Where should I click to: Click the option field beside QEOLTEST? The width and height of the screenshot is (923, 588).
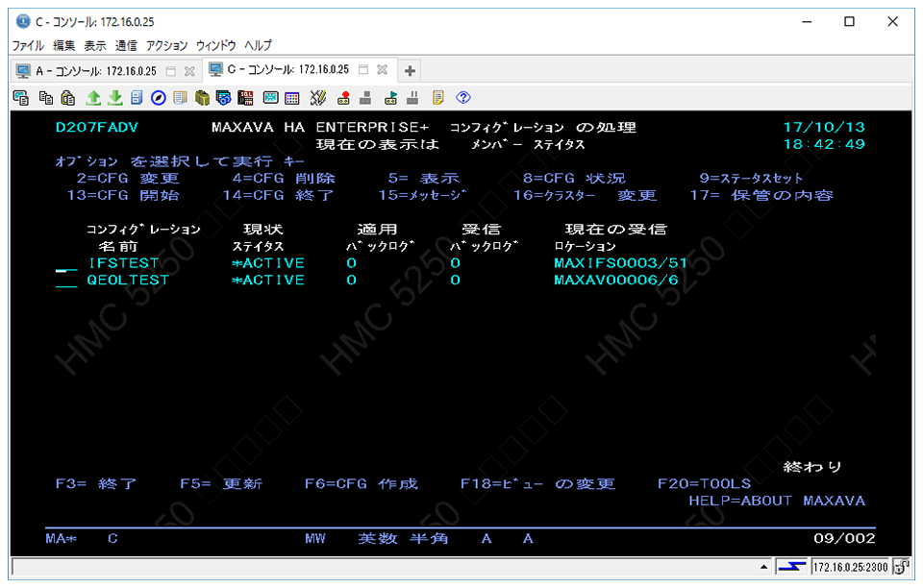coord(66,282)
